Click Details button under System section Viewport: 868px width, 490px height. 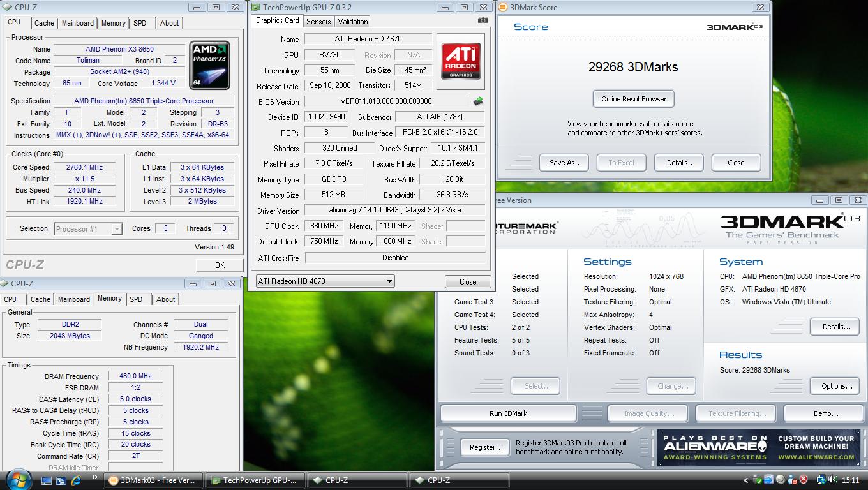(836, 327)
